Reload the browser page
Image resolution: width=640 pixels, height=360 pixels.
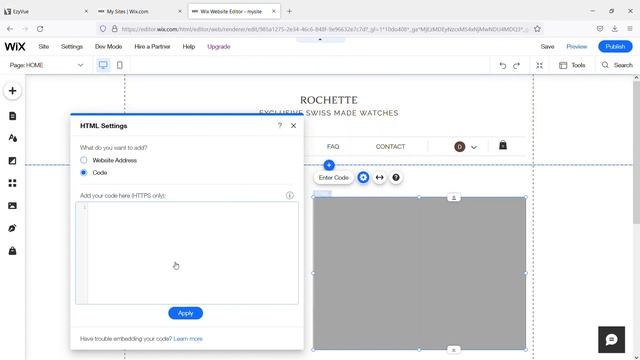40,29
